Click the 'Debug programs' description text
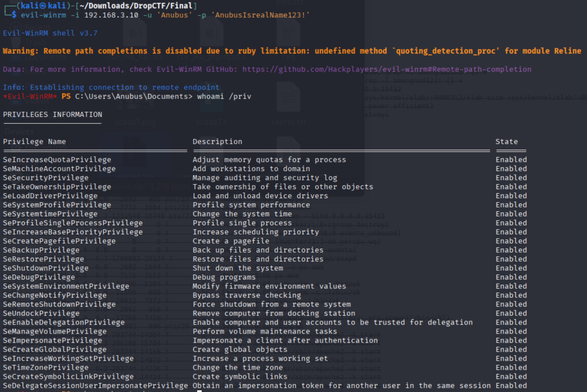 (224, 277)
